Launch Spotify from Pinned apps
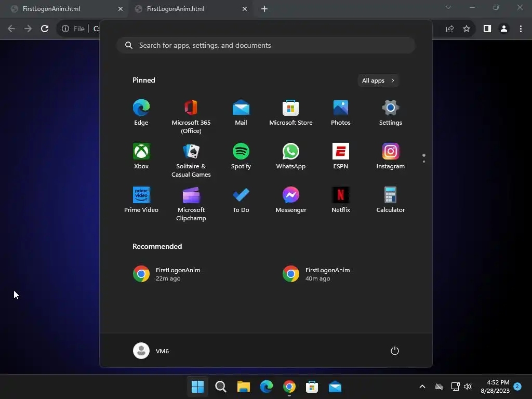 pos(241,156)
